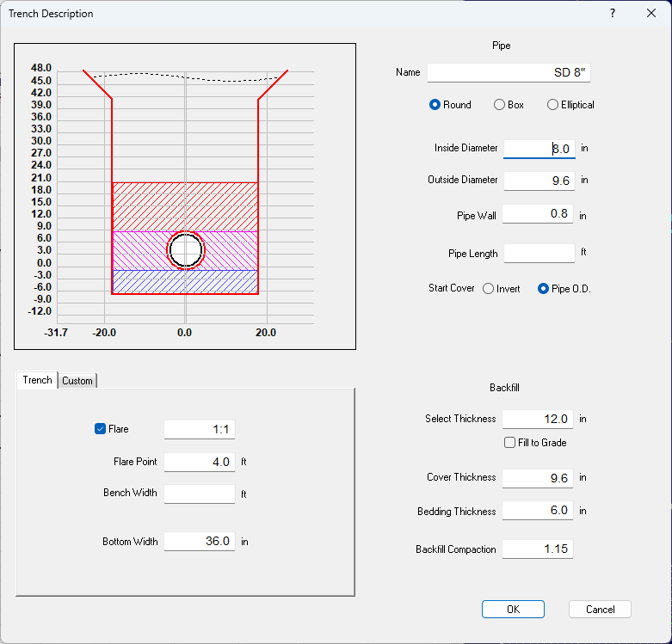This screenshot has height=644, width=672.
Task: Disable the Flare checkbox
Action: tap(100, 429)
